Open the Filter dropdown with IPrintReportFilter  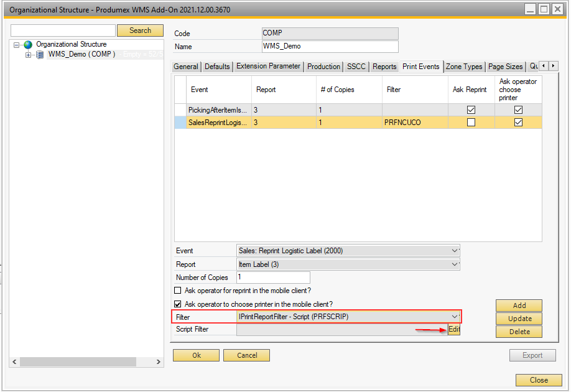click(x=455, y=317)
